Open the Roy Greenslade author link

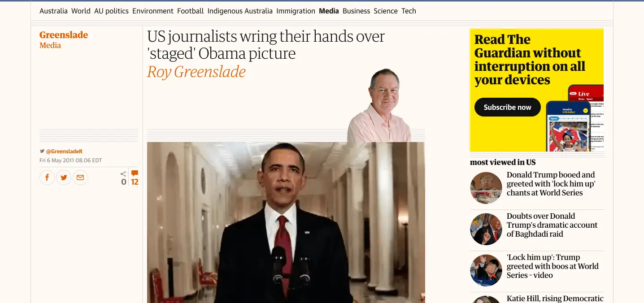(x=196, y=72)
